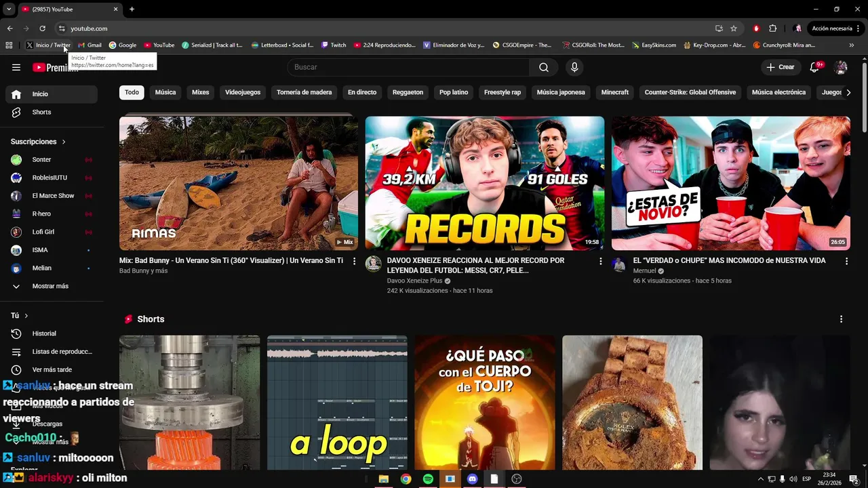Screen dimensions: 868x488
Task: Open the hydraulic press Short
Action: click(x=189, y=403)
